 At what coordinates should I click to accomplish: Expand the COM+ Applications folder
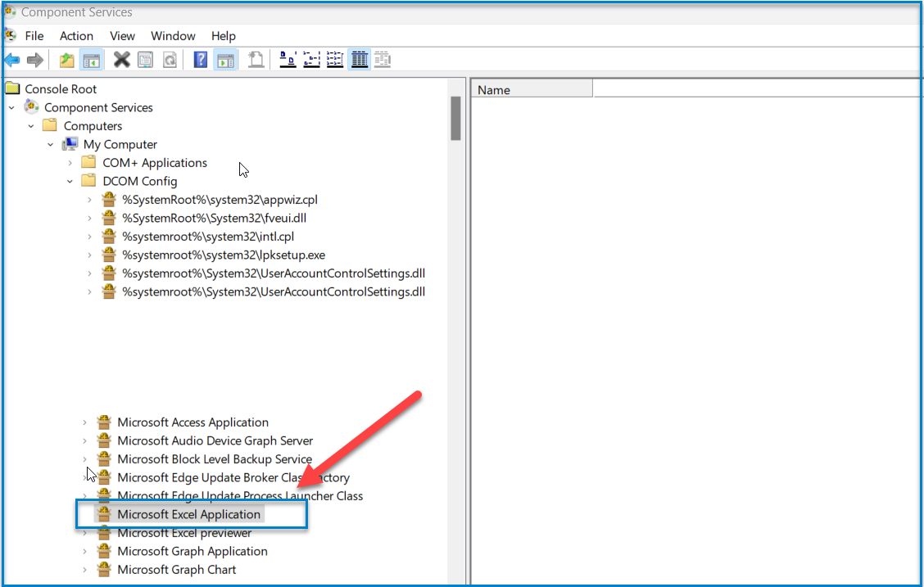point(70,163)
